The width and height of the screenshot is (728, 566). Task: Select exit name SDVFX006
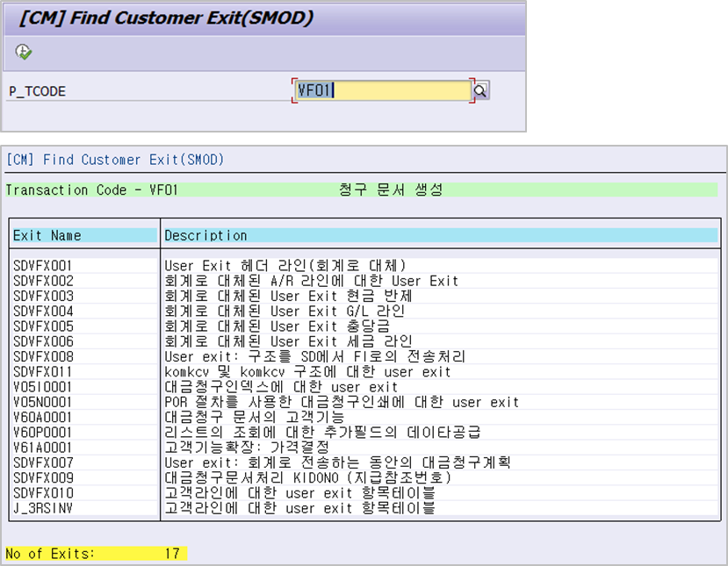click(43, 341)
